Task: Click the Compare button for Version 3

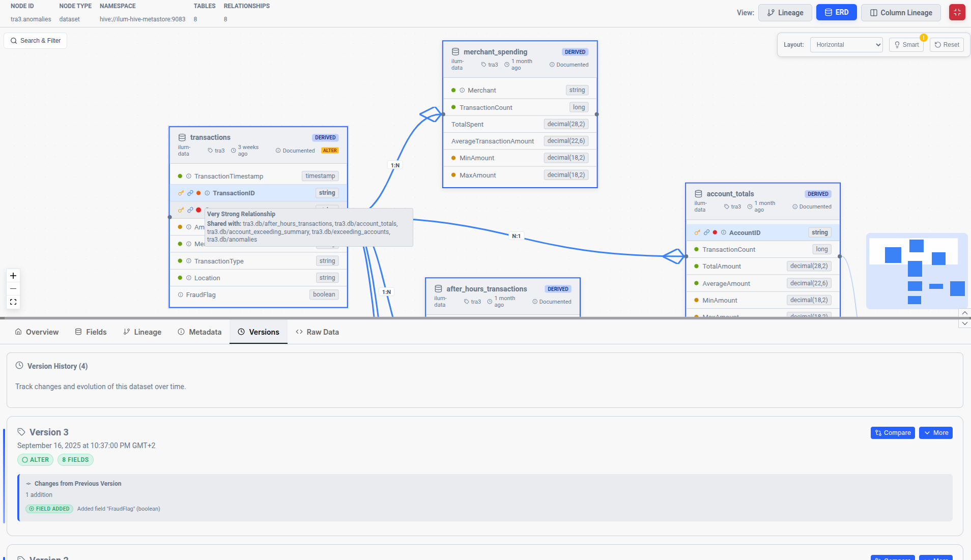Action: (893, 433)
